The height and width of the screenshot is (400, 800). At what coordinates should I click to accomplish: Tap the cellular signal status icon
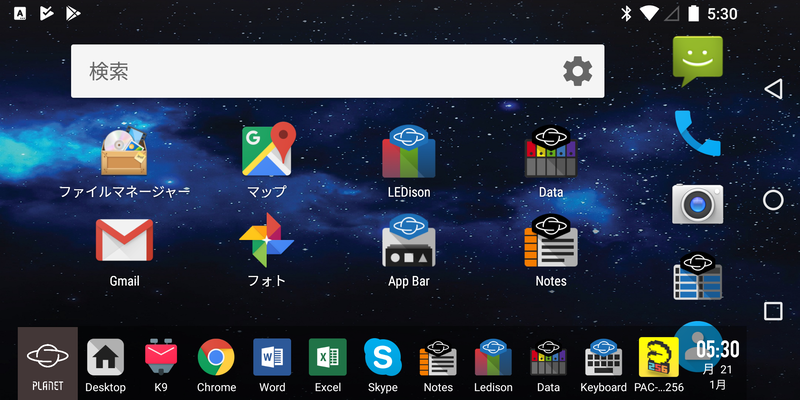(x=671, y=14)
